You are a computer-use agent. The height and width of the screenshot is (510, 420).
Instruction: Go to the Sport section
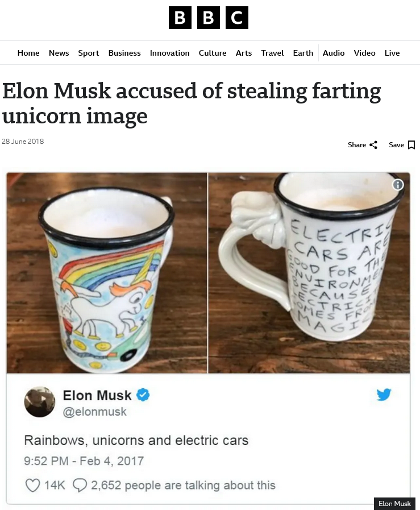89,53
